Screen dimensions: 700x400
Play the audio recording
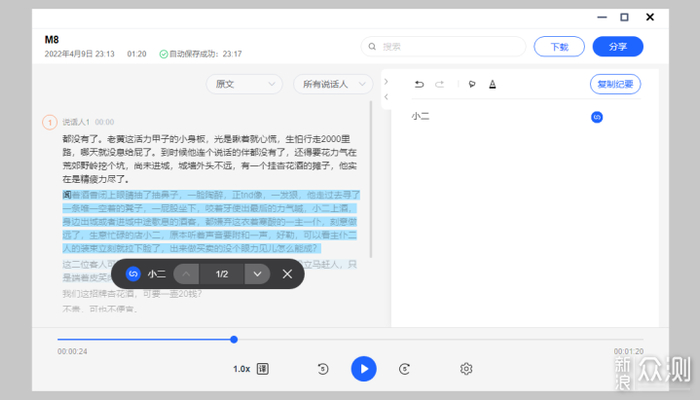click(x=363, y=369)
